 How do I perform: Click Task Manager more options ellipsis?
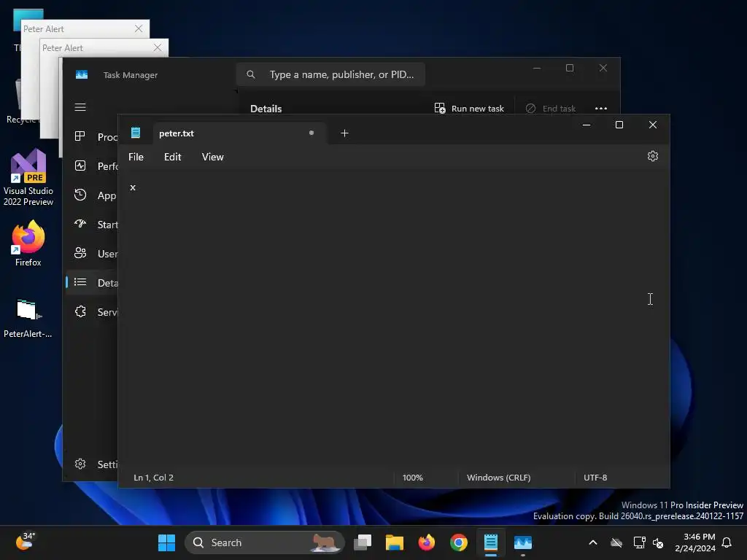(x=601, y=109)
